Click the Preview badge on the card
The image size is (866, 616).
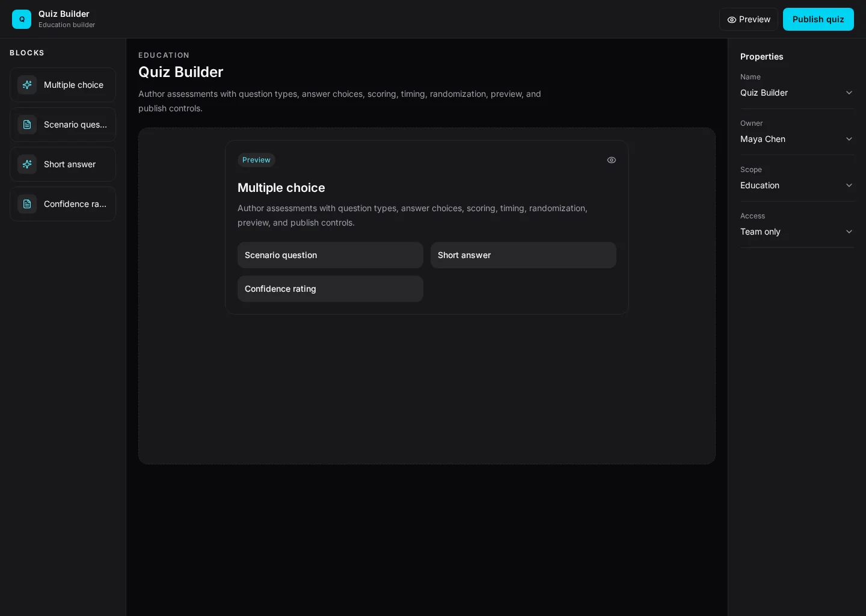[256, 160]
